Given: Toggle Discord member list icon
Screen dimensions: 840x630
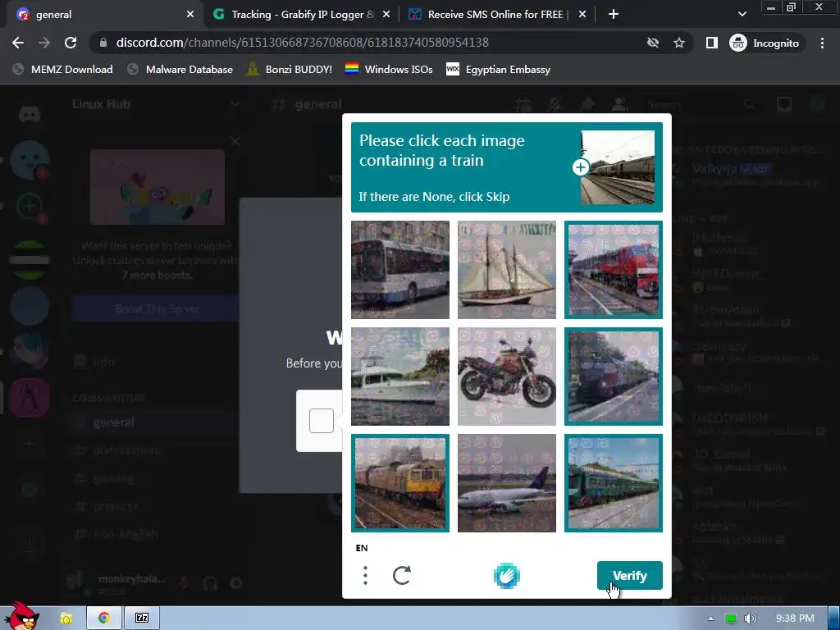Looking at the screenshot, I should click(x=620, y=104).
